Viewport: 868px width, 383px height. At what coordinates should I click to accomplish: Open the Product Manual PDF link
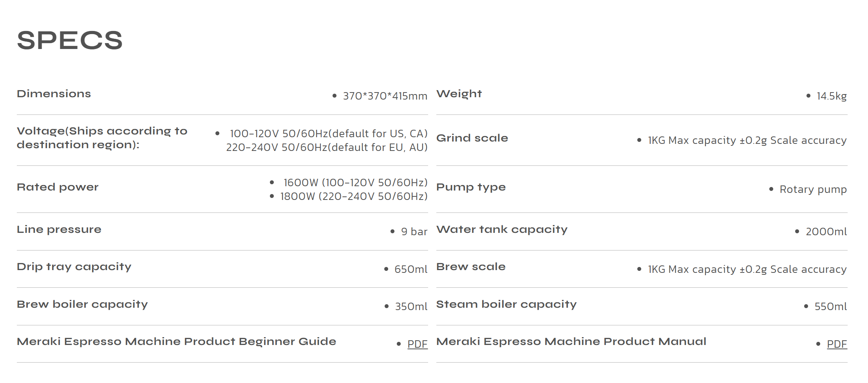coord(837,344)
